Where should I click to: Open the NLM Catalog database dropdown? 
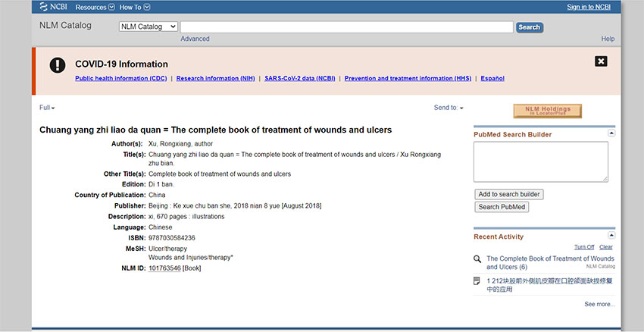[x=148, y=27]
